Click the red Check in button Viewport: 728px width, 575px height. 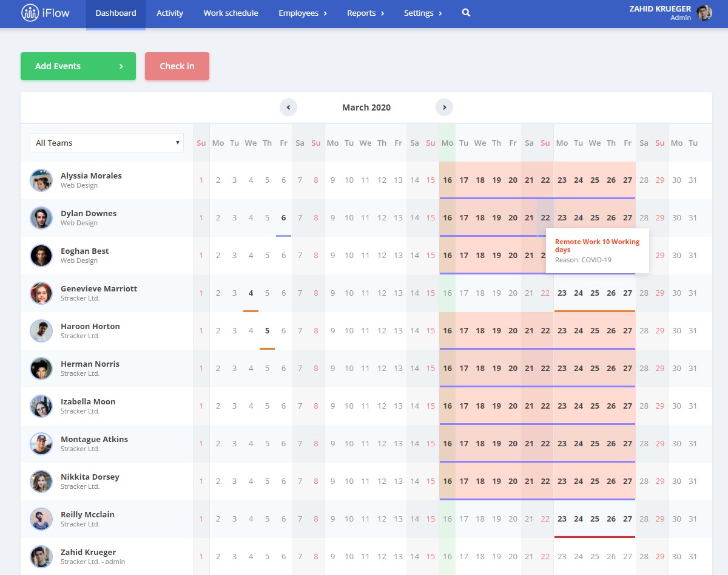coord(177,66)
